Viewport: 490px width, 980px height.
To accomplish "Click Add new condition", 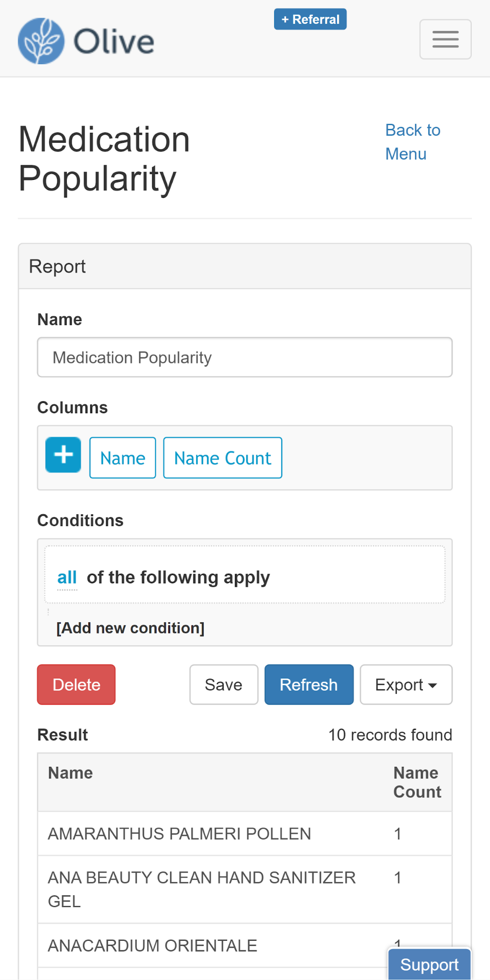I will [130, 628].
